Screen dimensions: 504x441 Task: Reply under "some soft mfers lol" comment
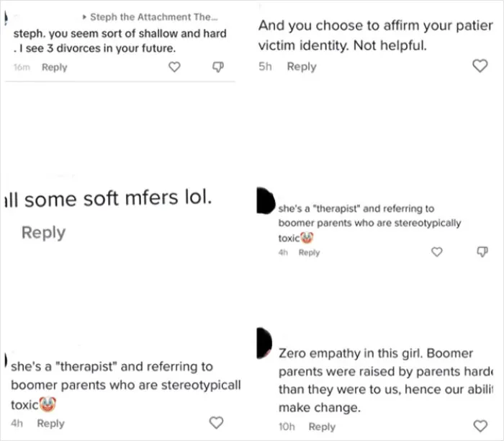43,232
